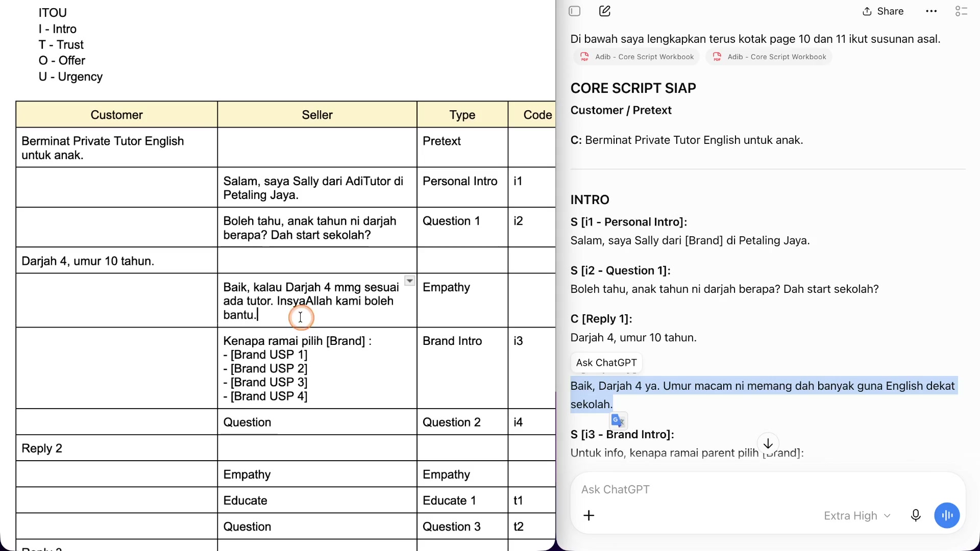Open the three-dot more options menu

[931, 11]
